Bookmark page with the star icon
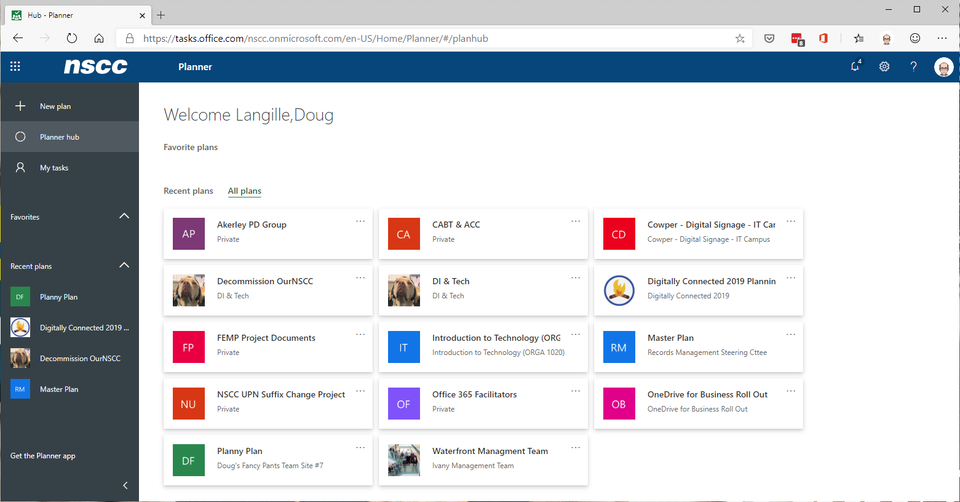 coord(739,38)
